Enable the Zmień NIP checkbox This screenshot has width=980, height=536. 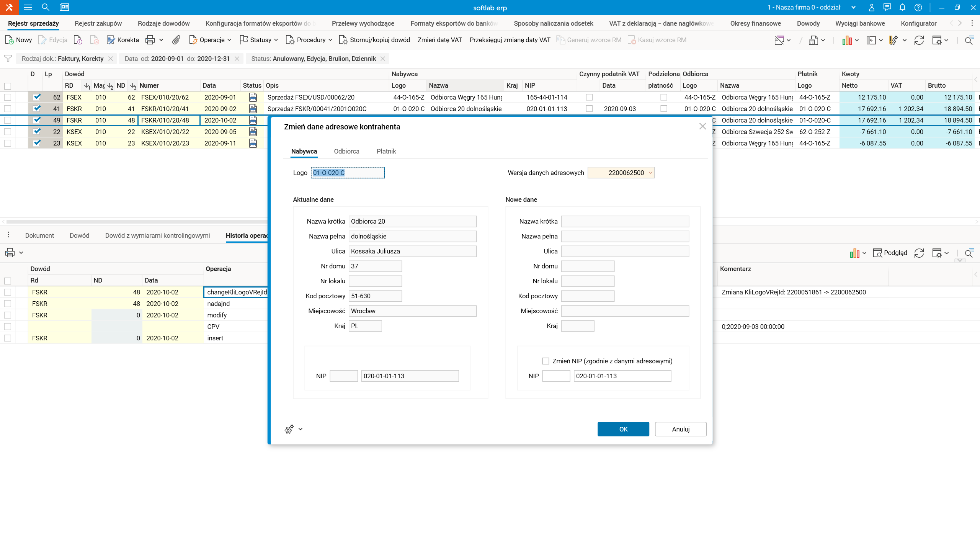coord(546,361)
